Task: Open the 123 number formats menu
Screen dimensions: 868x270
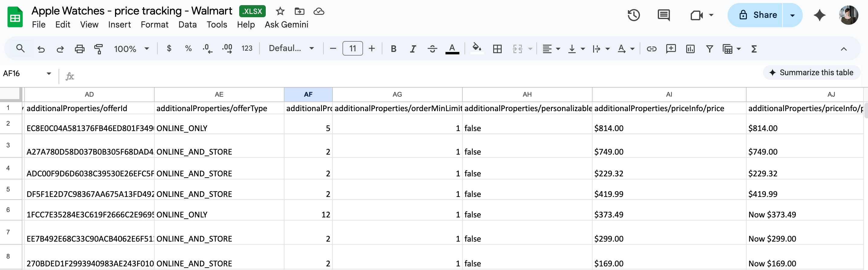Action: tap(247, 49)
